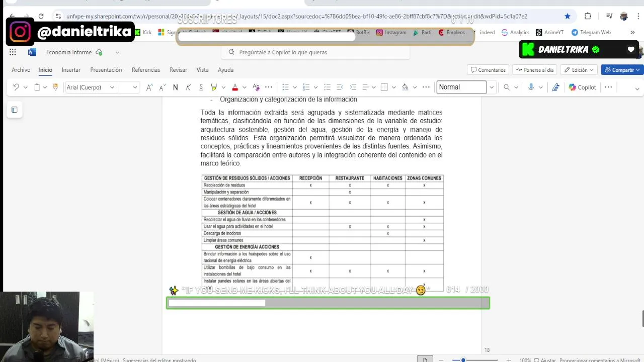This screenshot has height=362, width=644.
Task: Increase font size with A-up icon
Action: click(149, 87)
